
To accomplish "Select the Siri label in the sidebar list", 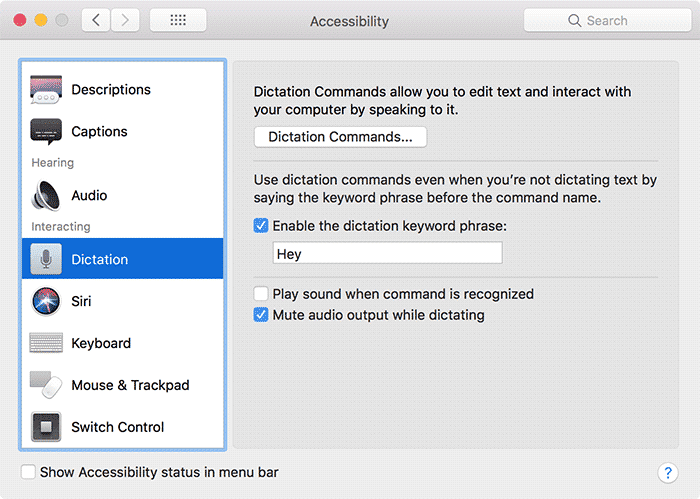I will (x=81, y=301).
